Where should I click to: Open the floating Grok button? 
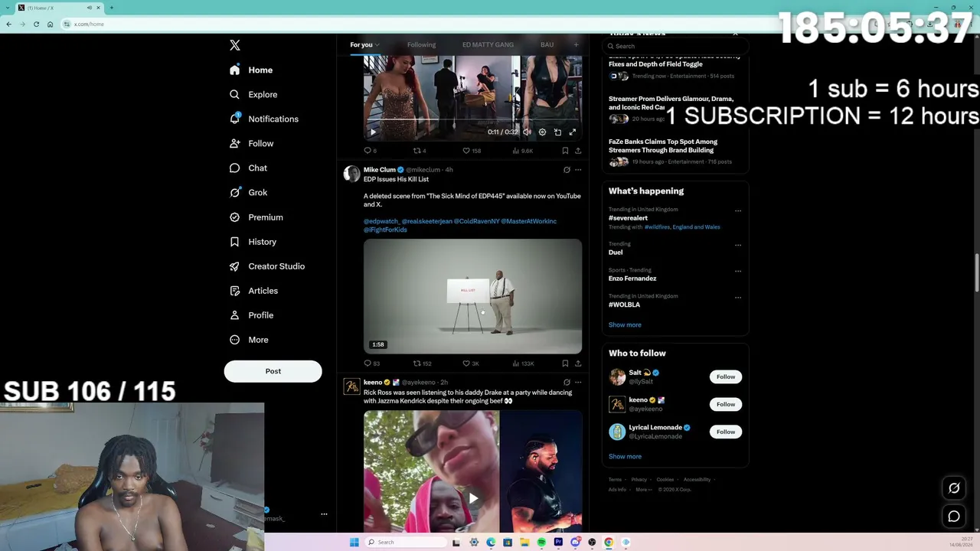(x=954, y=488)
